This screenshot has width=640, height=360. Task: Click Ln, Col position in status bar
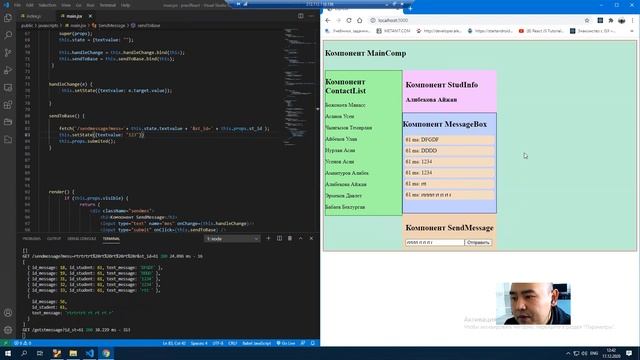pos(174,343)
